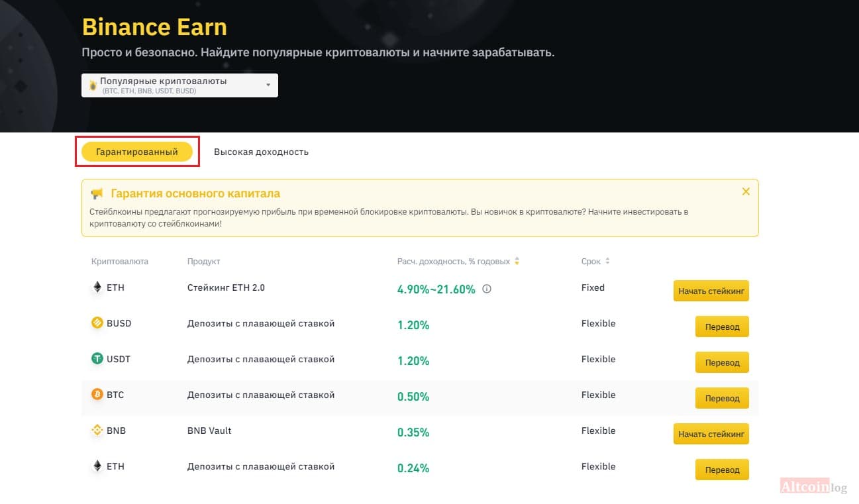The image size is (859, 504).
Task: Click Перевод in the BUSD row
Action: [x=722, y=327]
